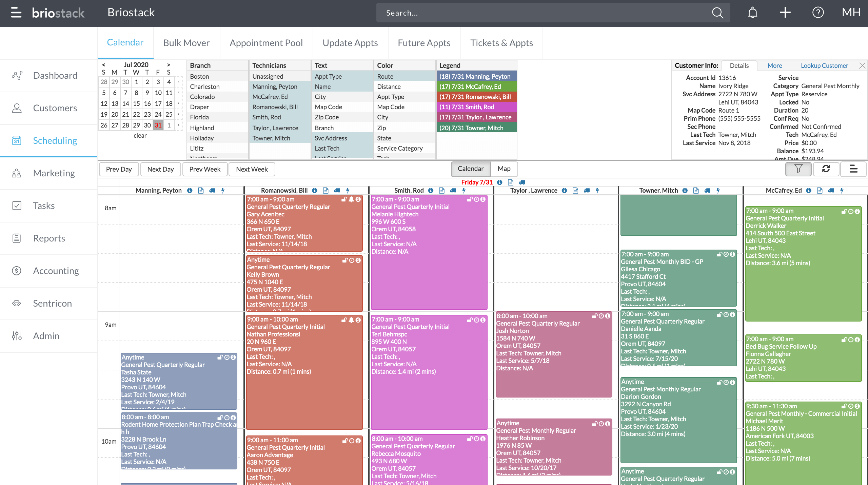868x485 pixels.
Task: Select week arrow beside July 11 row
Action: click(x=179, y=93)
